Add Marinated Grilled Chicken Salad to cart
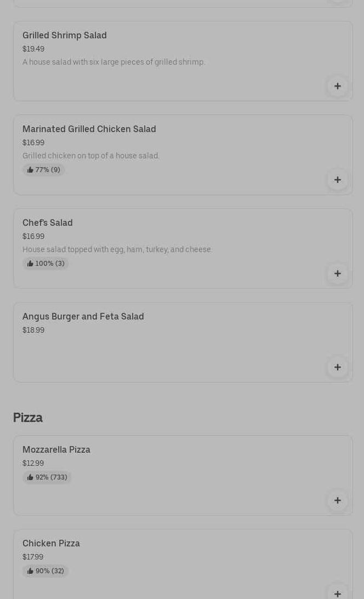The height and width of the screenshot is (599, 364). 337,180
